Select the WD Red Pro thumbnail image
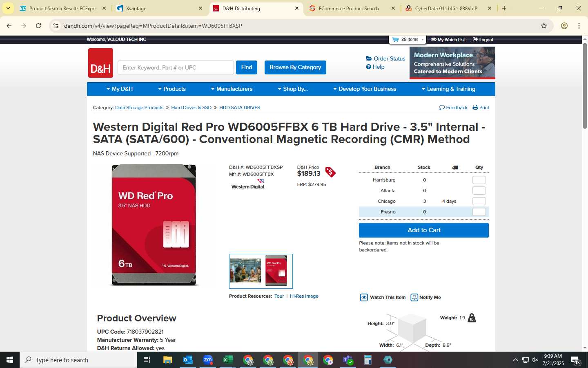Image resolution: width=588 pixels, height=368 pixels. pos(276,271)
